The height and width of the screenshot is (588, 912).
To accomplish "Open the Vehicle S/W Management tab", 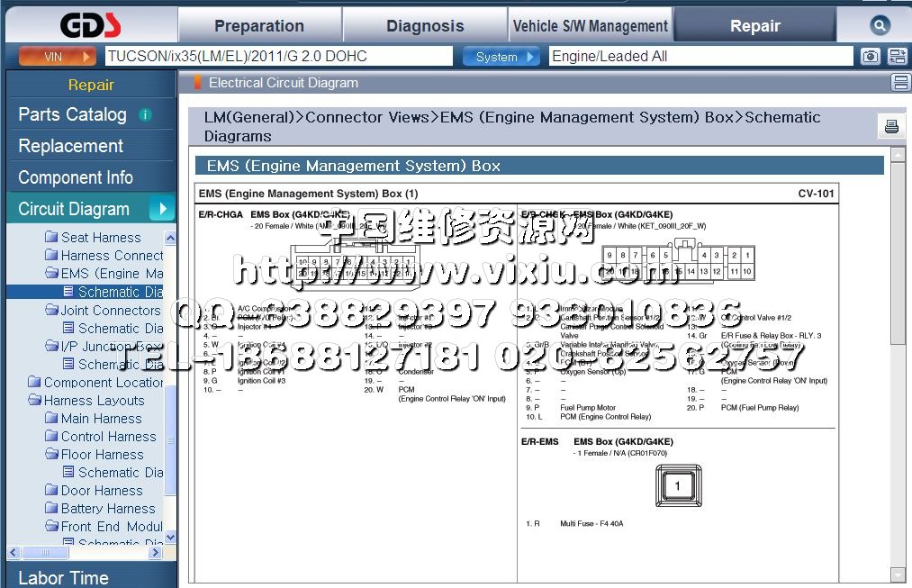I will (590, 26).
